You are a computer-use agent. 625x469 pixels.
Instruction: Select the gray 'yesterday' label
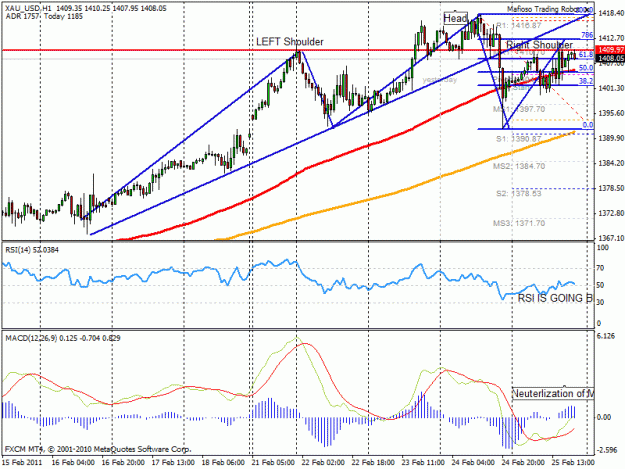439,80
